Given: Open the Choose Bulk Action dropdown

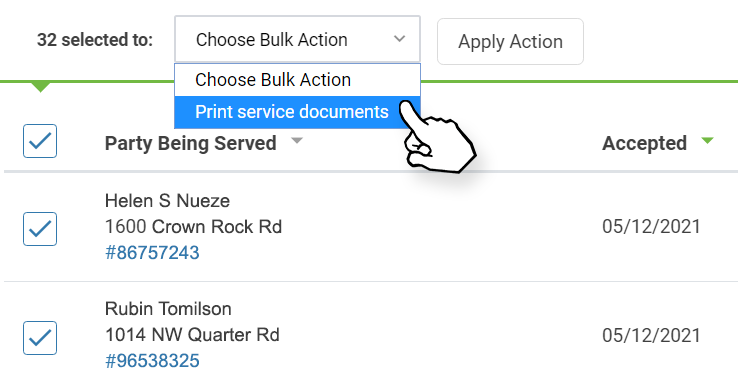Looking at the screenshot, I should click(x=297, y=39).
